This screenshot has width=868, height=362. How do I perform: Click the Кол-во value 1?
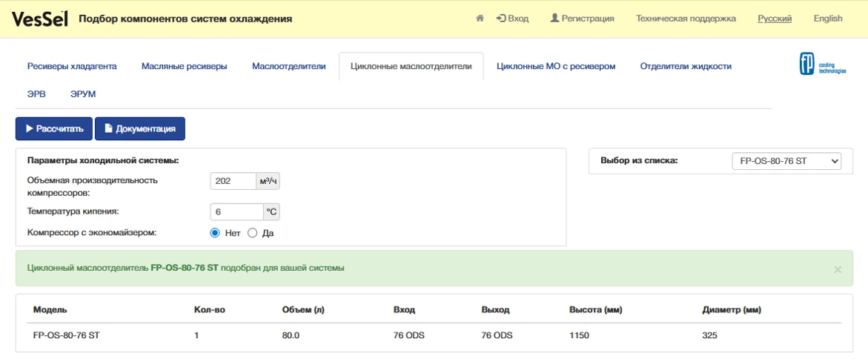[x=196, y=336]
